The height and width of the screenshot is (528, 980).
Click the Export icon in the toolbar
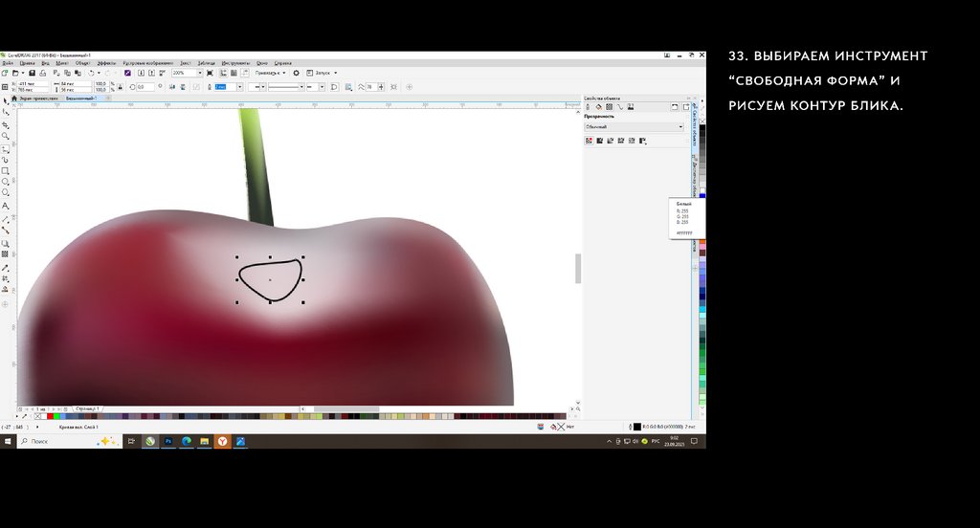click(x=151, y=73)
